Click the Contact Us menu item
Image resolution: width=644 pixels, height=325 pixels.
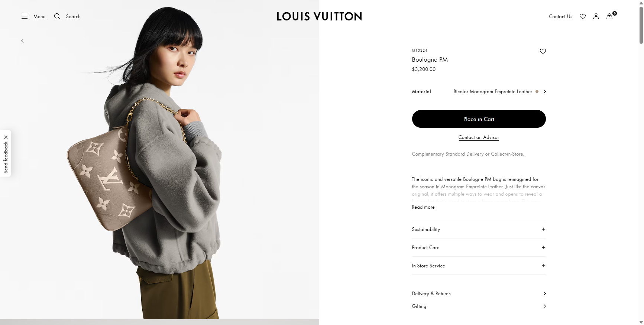coord(560,16)
